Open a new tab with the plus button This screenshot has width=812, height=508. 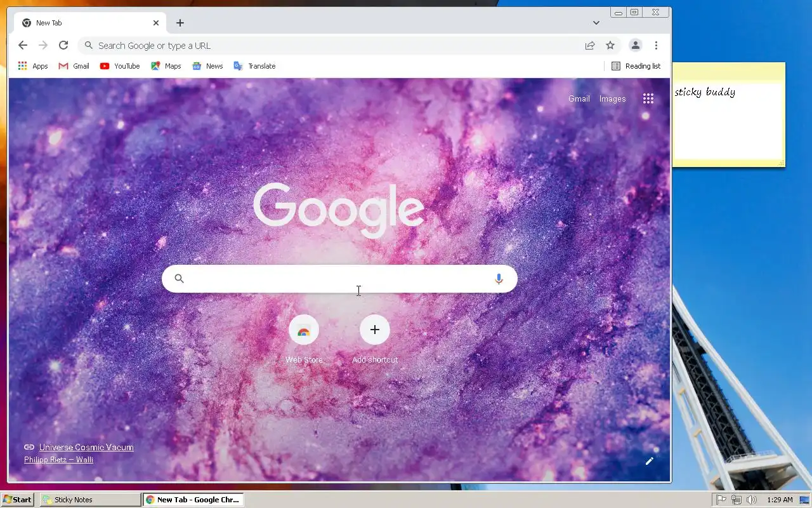coord(180,23)
